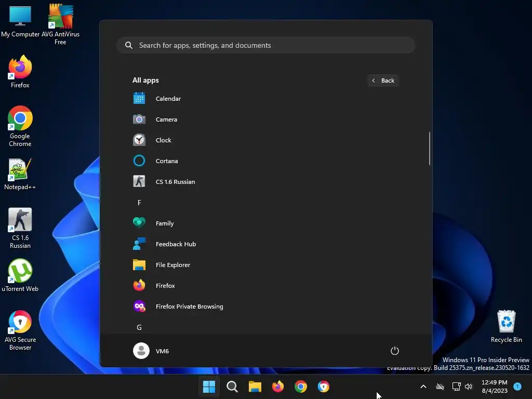This screenshot has height=399, width=532.
Task: Open network status tray icon
Action: pyautogui.click(x=456, y=387)
